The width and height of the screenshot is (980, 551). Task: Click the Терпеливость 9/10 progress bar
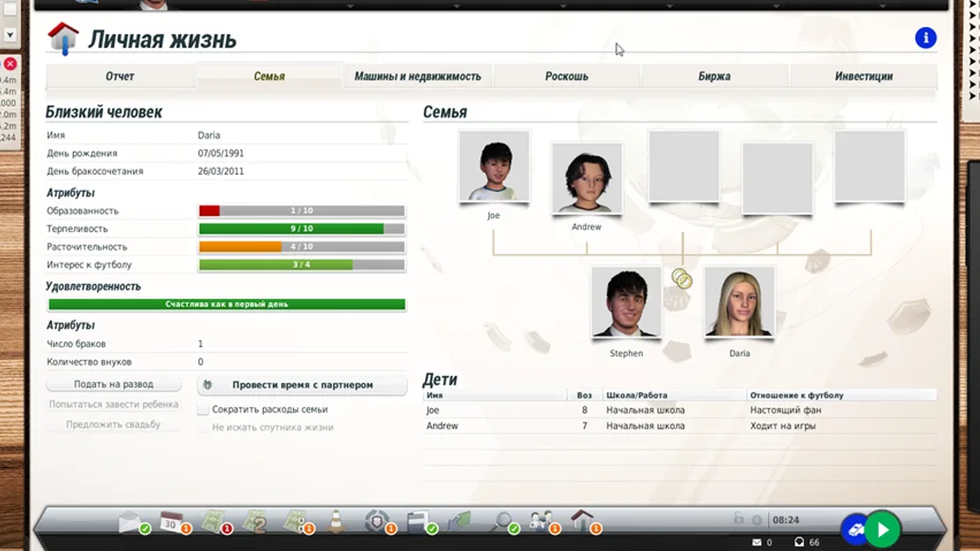click(302, 229)
